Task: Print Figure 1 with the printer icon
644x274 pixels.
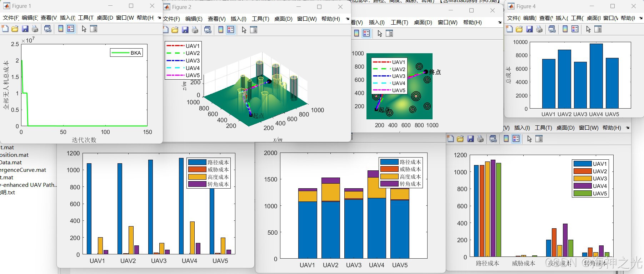Action: pyautogui.click(x=35, y=29)
